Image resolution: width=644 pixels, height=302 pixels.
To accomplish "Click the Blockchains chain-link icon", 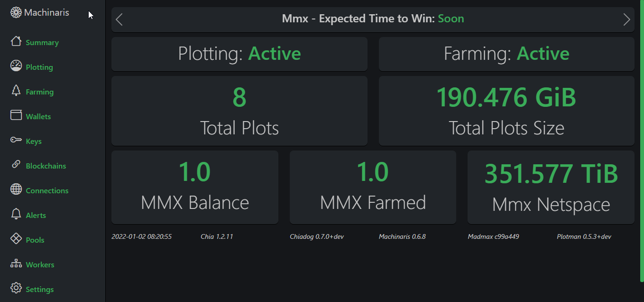I will (16, 165).
